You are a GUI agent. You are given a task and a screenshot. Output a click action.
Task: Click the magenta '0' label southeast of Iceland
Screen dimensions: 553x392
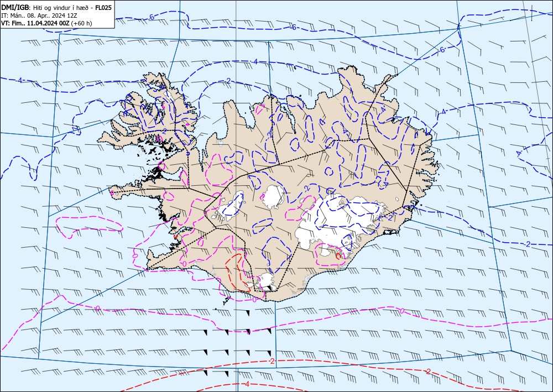click(x=401, y=311)
